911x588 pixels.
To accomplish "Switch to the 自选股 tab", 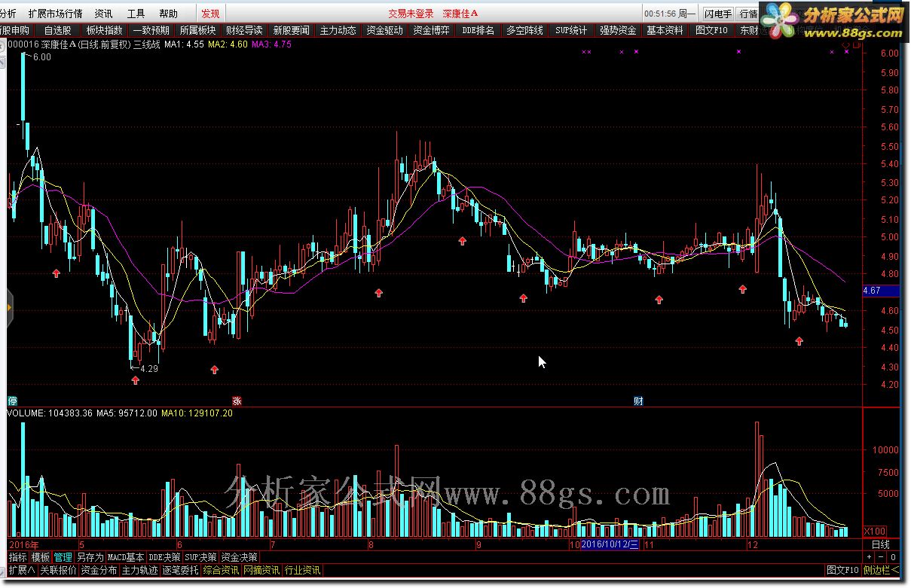I will tap(58, 30).
